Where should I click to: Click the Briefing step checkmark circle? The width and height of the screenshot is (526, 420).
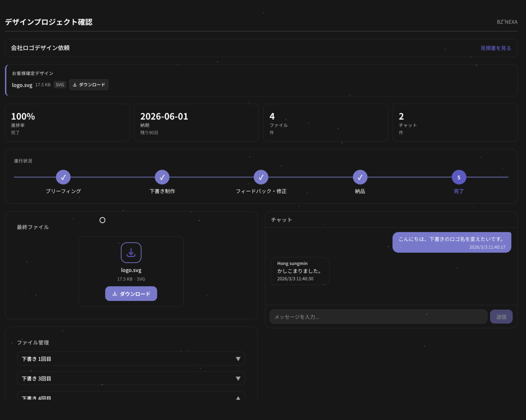pos(63,177)
